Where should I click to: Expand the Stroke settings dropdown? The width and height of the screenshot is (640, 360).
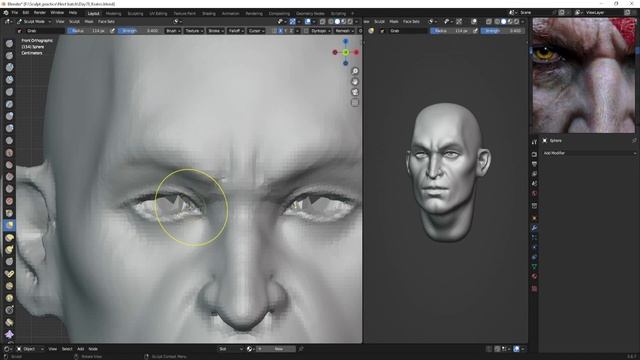215,31
